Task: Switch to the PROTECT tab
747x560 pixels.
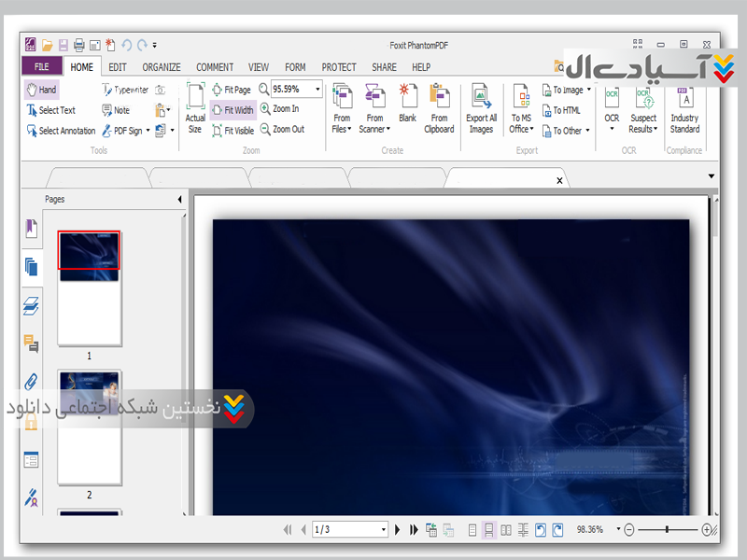Action: point(339,67)
